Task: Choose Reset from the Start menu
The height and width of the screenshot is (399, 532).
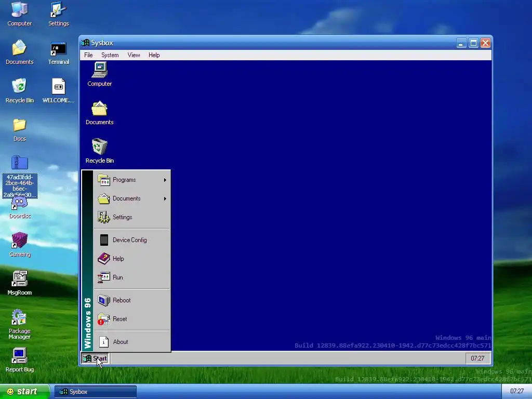Action: tap(132, 319)
